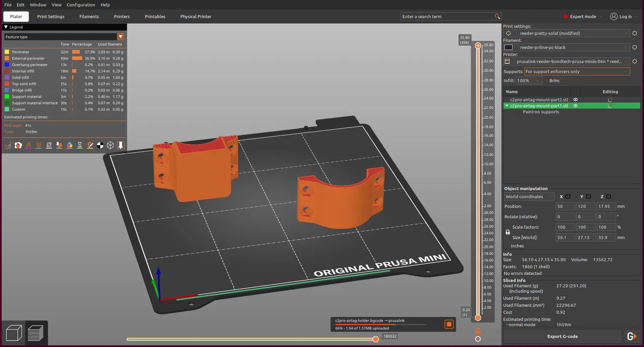Image resolution: width=644 pixels, height=347 pixels.
Task: Click the horizontal move slider thumb
Action: coord(376,339)
